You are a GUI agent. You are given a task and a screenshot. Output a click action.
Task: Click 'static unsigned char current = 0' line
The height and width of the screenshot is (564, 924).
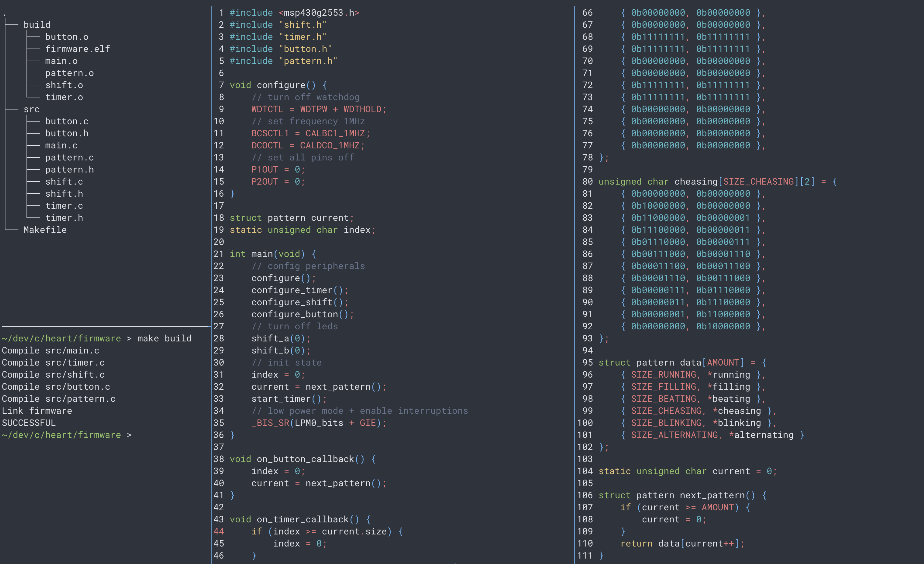pyautogui.click(x=688, y=471)
